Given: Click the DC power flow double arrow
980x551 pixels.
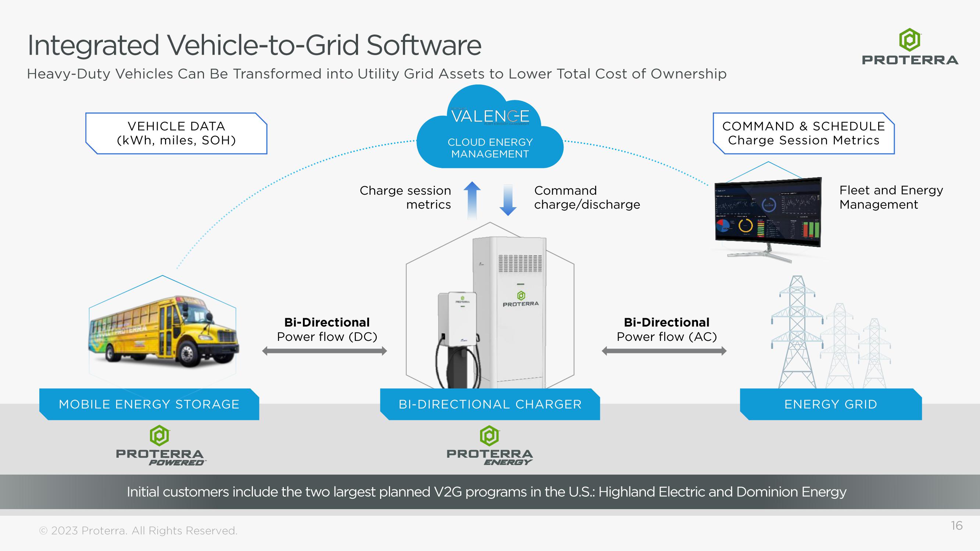Looking at the screenshot, I should pos(325,351).
